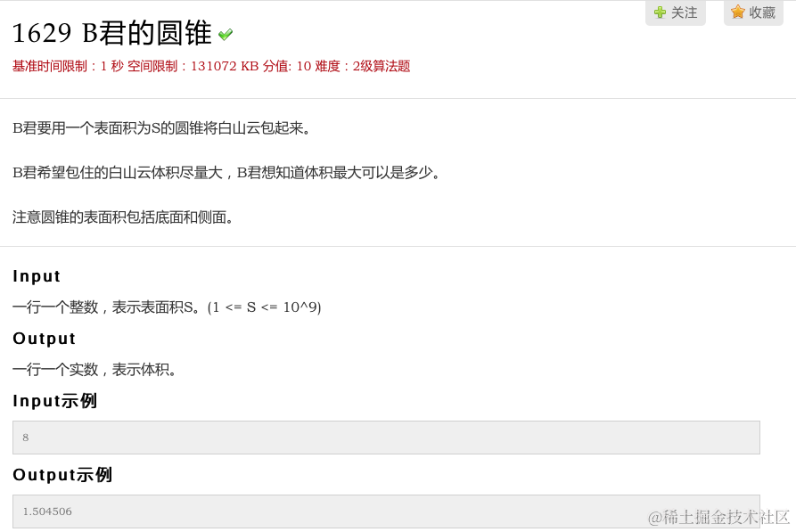Select the Output section heading
This screenshot has height=532, width=796.
pos(43,339)
